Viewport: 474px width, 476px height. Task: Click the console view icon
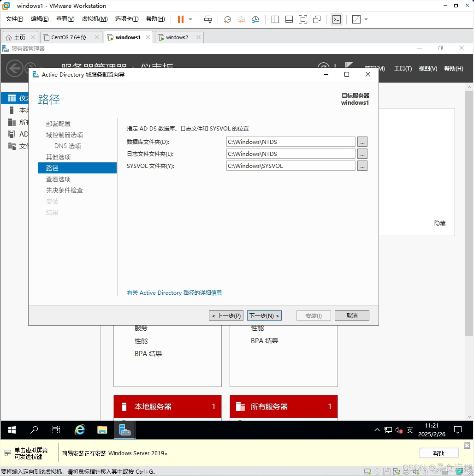coord(337,19)
